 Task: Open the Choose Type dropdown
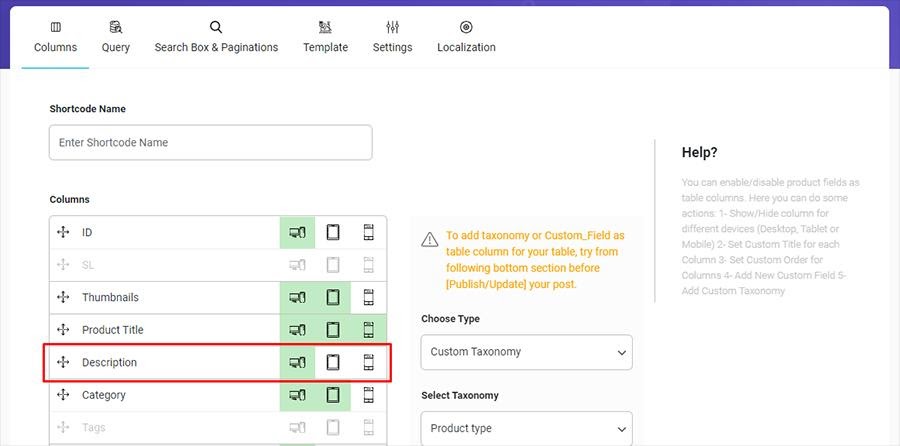point(526,352)
